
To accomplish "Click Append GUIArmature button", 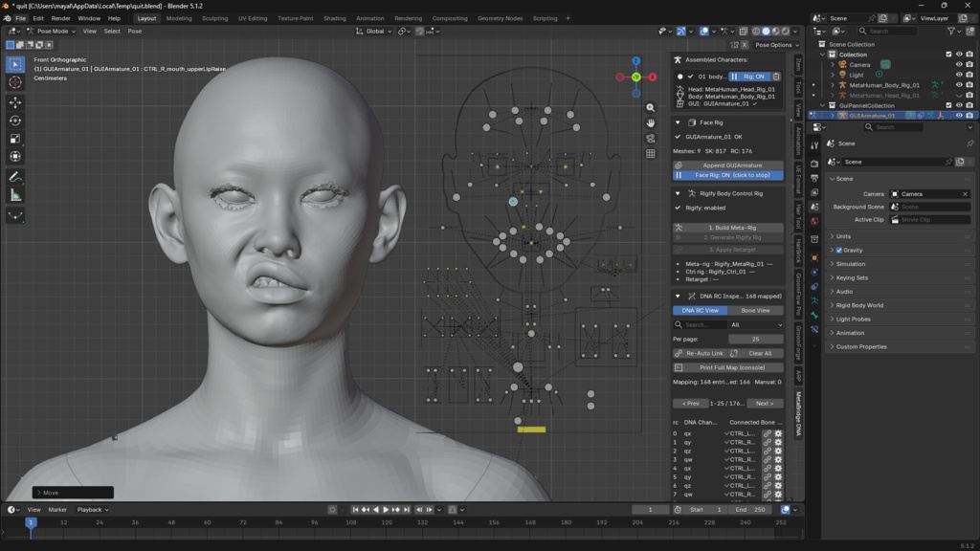I will pyautogui.click(x=728, y=165).
